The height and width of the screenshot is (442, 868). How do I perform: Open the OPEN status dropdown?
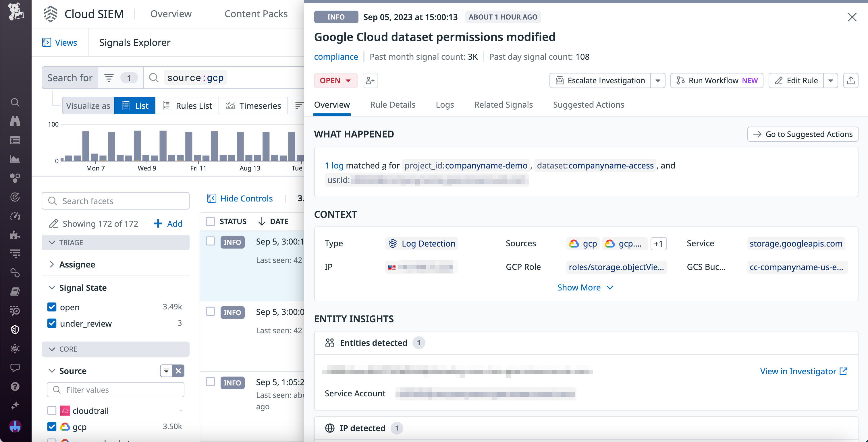point(335,80)
